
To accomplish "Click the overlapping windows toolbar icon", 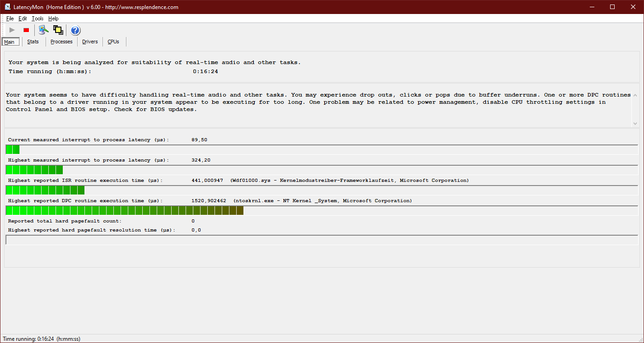I will click(x=58, y=30).
